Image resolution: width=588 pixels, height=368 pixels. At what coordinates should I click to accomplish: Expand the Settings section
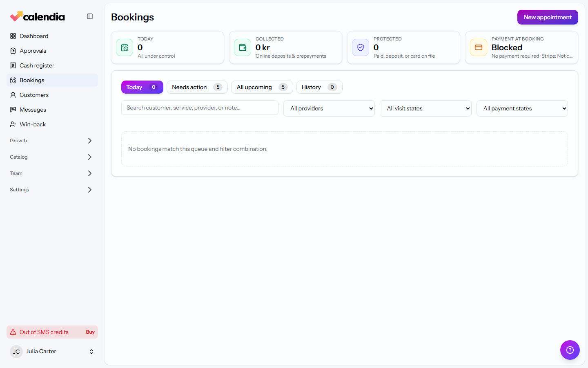point(52,190)
